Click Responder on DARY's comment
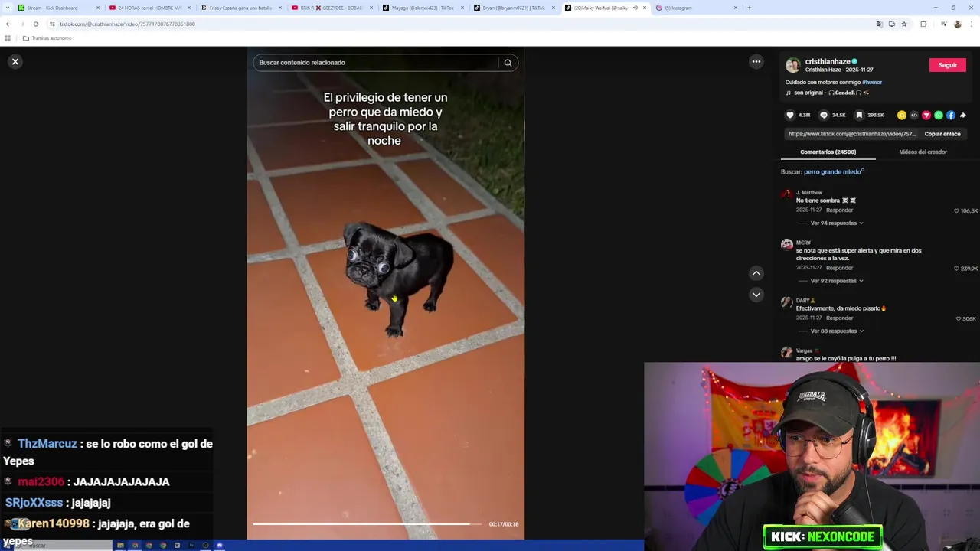Viewport: 980px width, 551px height. [839, 318]
